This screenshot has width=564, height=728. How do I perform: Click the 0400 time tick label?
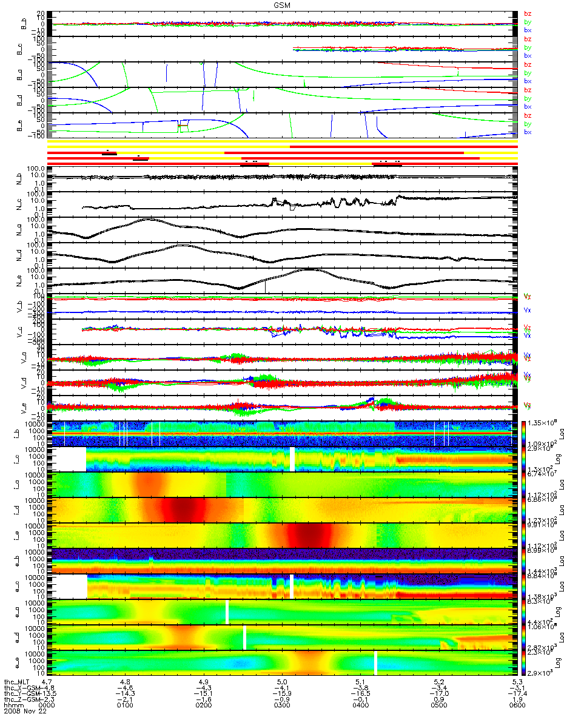(360, 706)
